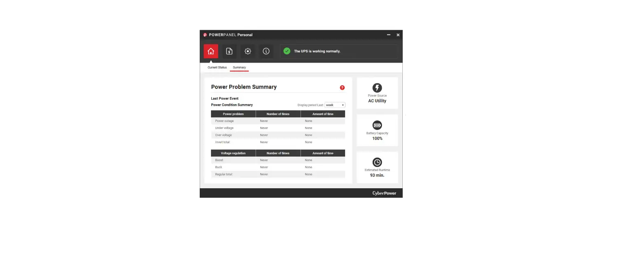Click the Power Source lightning icon
Viewport: 644px width, 269px height.
coord(377,88)
